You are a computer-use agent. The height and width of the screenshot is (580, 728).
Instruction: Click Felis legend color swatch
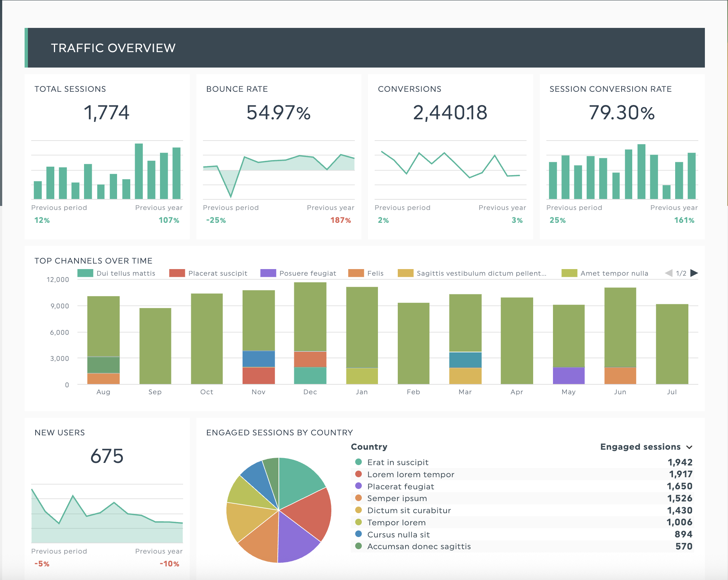click(356, 273)
